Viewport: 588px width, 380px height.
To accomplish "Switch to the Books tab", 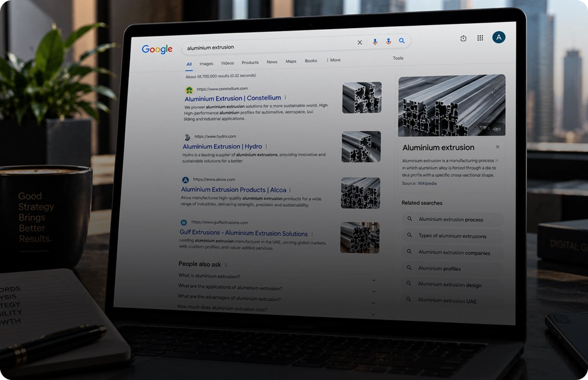I will [x=311, y=61].
